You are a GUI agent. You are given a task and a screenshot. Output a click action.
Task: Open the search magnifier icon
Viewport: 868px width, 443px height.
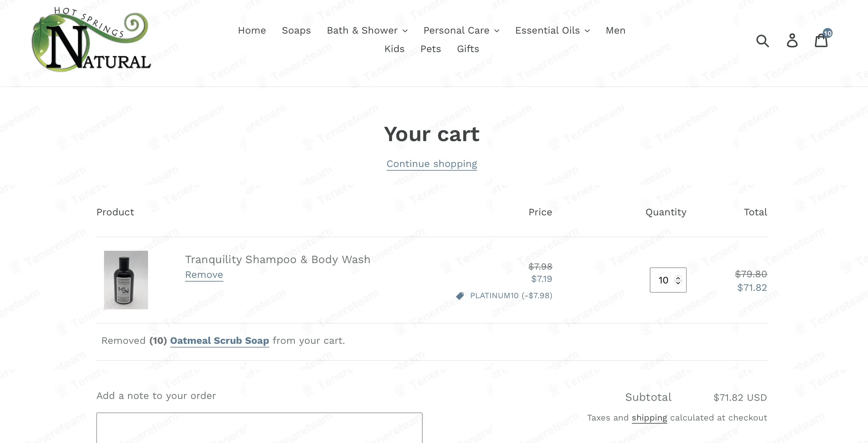(x=762, y=41)
